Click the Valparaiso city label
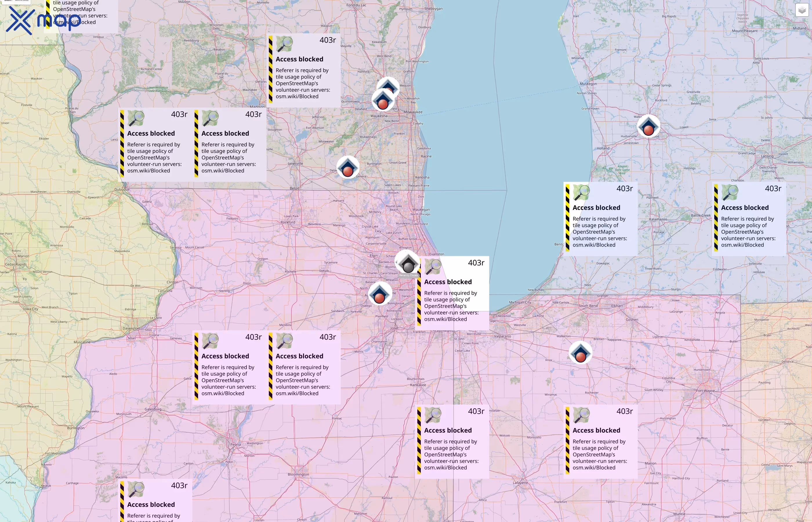The height and width of the screenshot is (522, 812). [503, 337]
